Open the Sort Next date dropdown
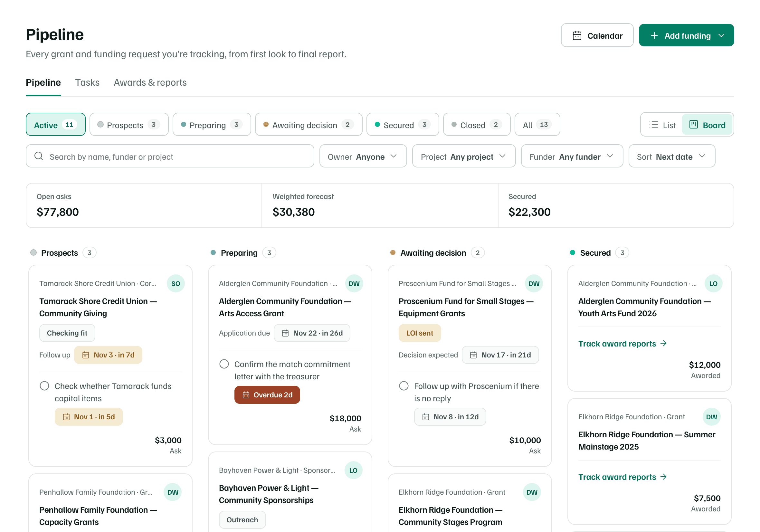Viewport: 760px width, 532px height. (671, 156)
